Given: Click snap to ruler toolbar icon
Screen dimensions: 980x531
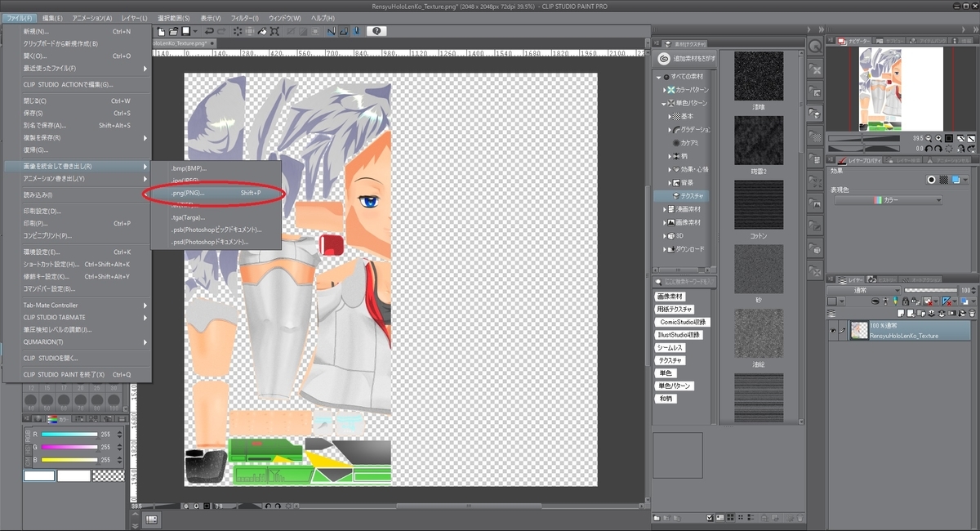Looking at the screenshot, I should pos(332,31).
